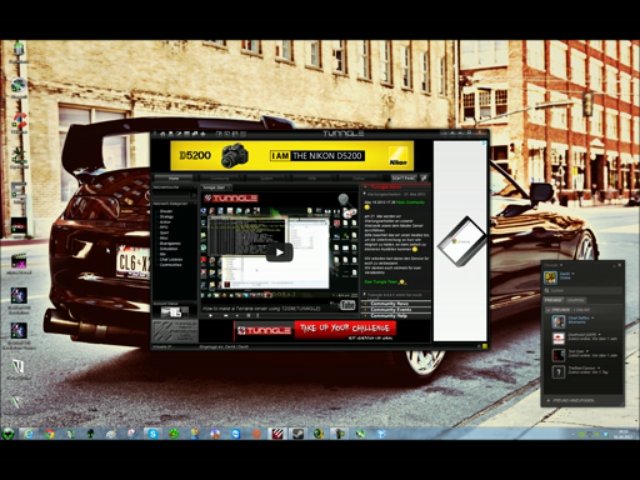Click the YouTube logo on the video
The width and height of the screenshot is (640, 480).
347,306
